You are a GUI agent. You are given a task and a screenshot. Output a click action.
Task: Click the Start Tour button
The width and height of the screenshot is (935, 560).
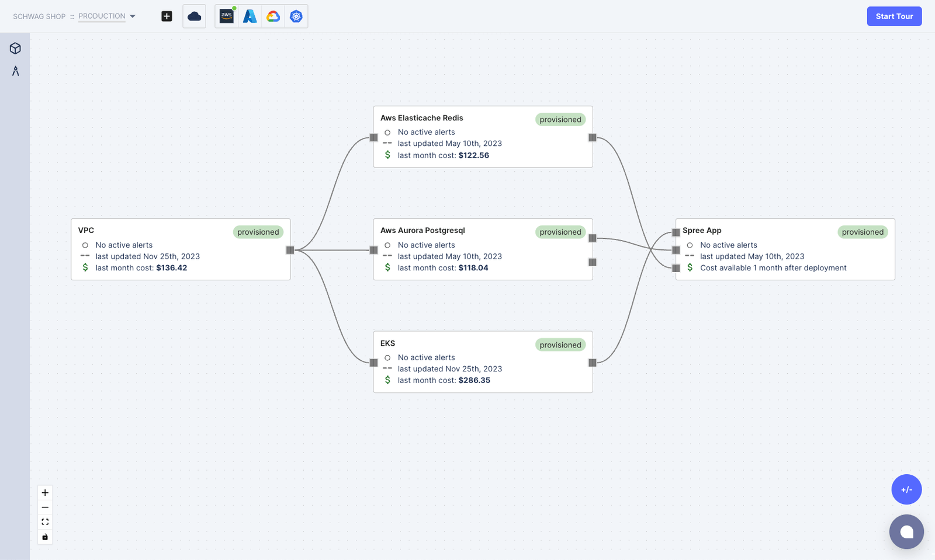click(x=894, y=16)
